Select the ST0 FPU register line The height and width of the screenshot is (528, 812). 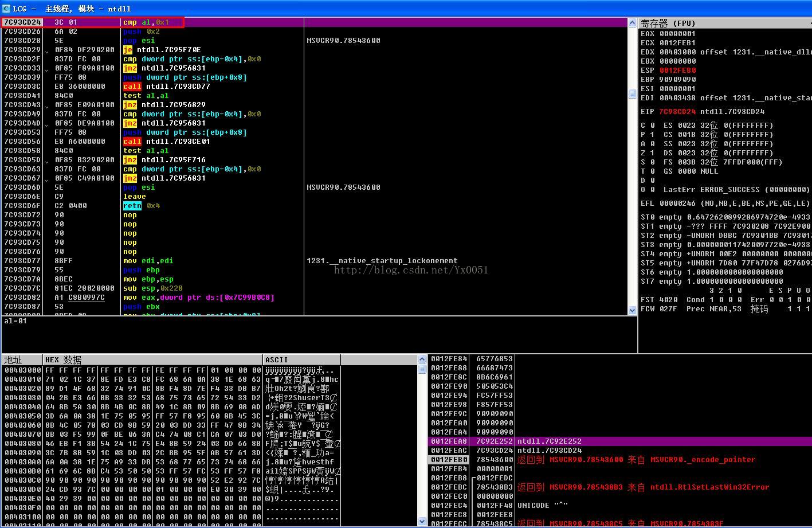(725, 217)
